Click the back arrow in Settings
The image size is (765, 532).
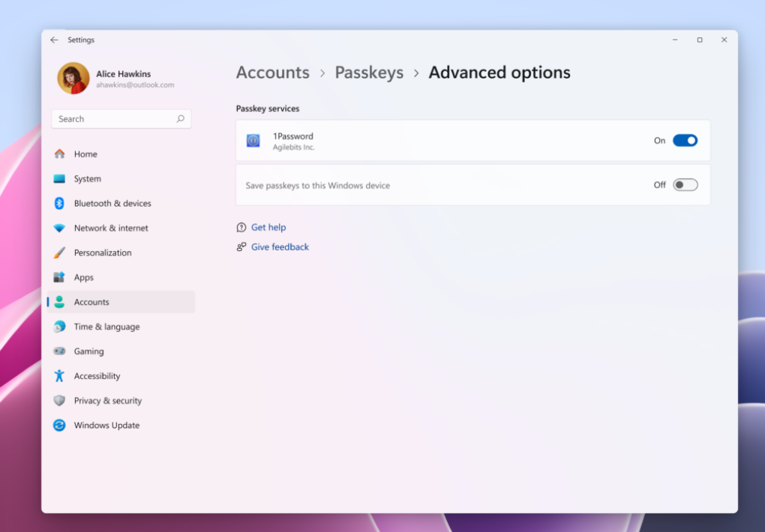(x=53, y=40)
